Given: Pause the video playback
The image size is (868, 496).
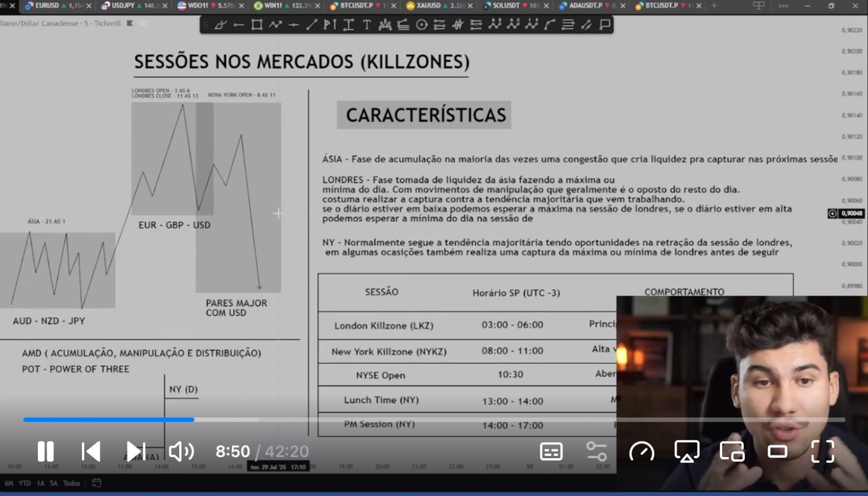Looking at the screenshot, I should coord(46,451).
